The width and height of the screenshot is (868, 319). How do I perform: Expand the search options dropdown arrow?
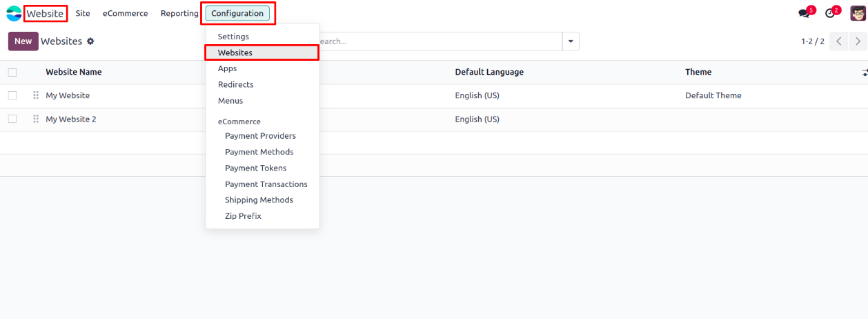(571, 41)
